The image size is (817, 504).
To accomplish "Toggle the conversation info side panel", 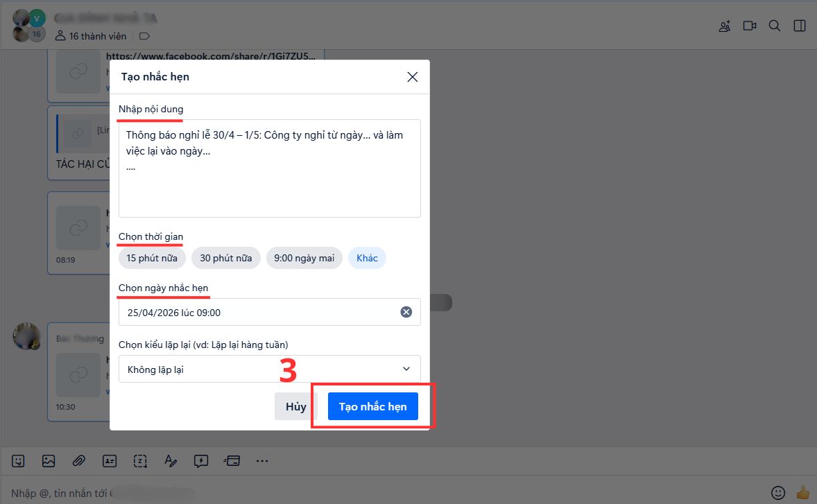I will [800, 26].
